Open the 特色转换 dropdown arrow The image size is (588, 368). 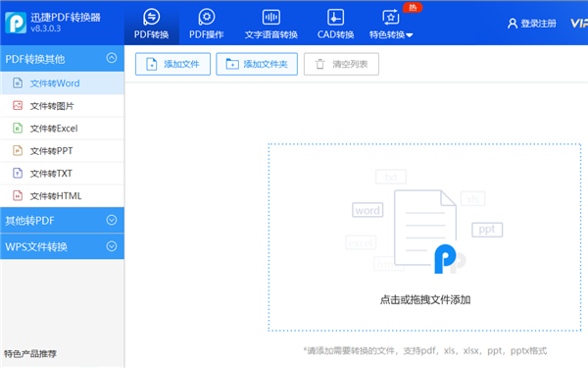click(x=410, y=35)
